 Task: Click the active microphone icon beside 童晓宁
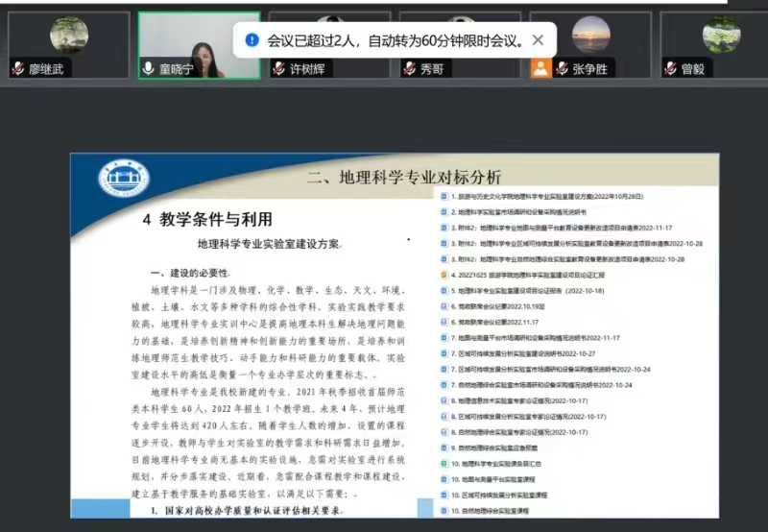(x=149, y=69)
